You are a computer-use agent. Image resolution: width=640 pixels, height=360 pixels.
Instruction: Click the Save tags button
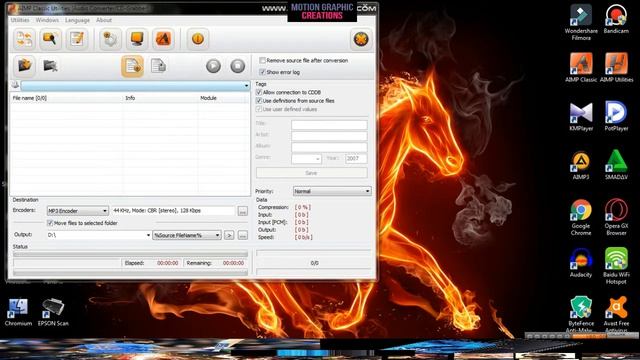point(311,173)
